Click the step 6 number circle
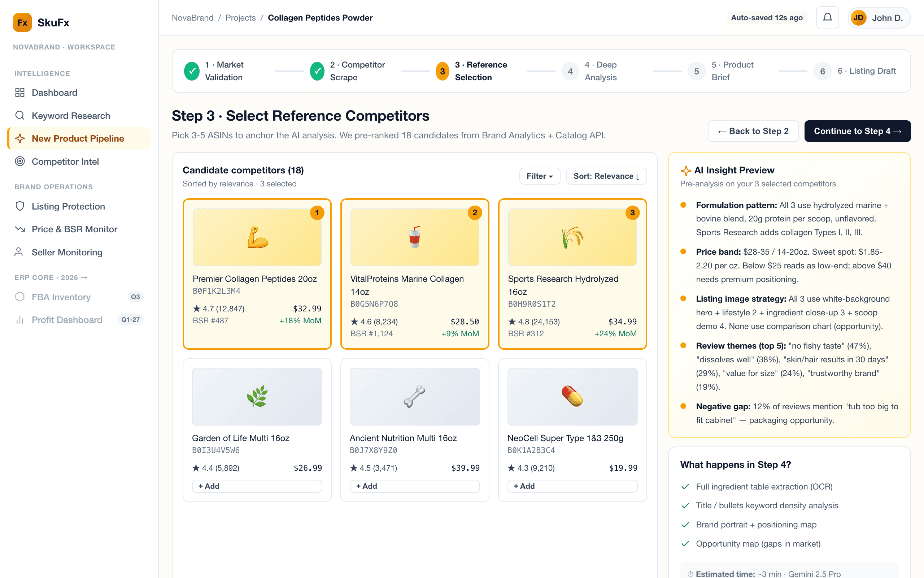The image size is (924, 578). (823, 71)
